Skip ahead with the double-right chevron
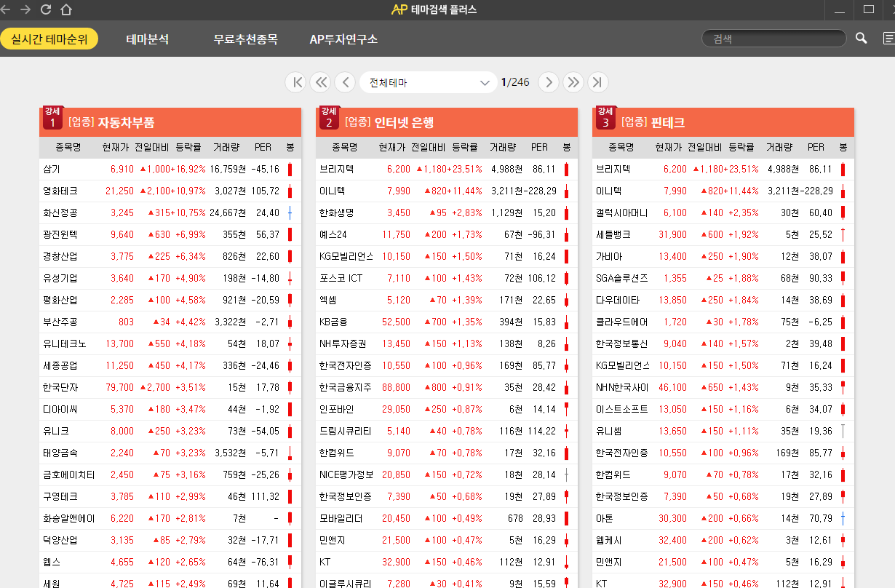This screenshot has height=588, width=895. click(x=573, y=82)
